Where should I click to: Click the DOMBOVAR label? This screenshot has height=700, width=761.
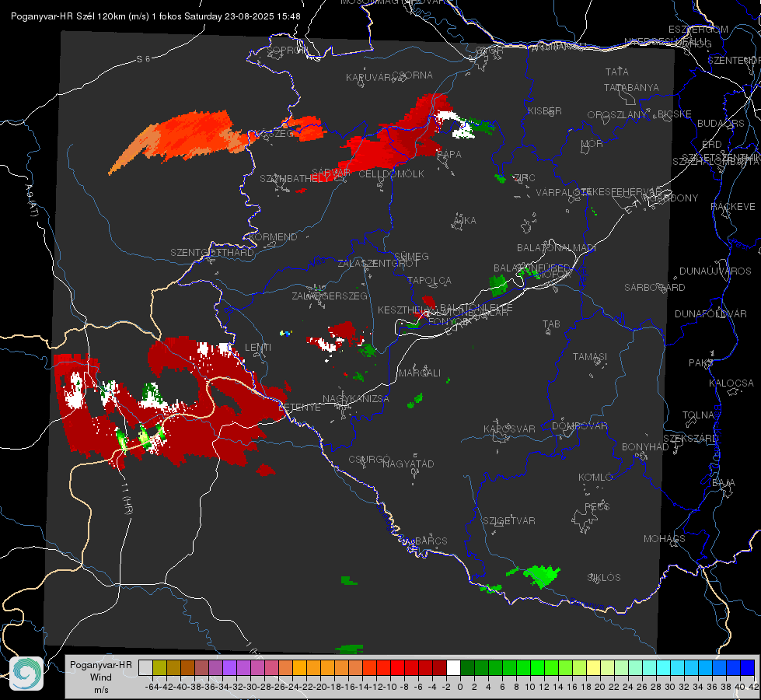pos(579,425)
